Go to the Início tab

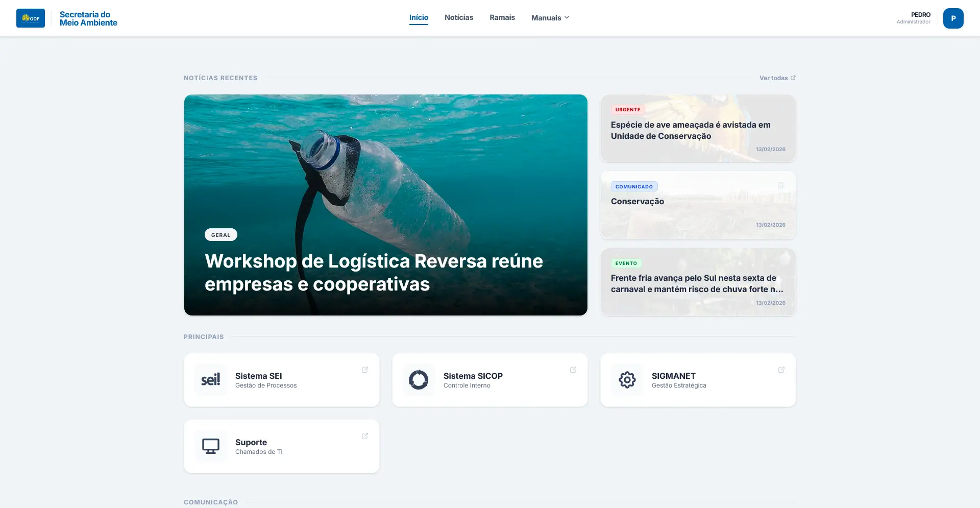(419, 17)
